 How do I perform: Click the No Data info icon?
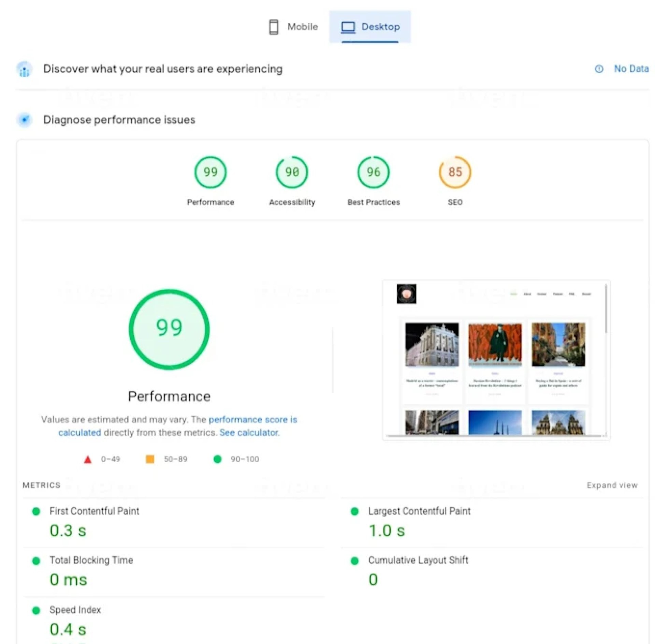click(x=599, y=69)
